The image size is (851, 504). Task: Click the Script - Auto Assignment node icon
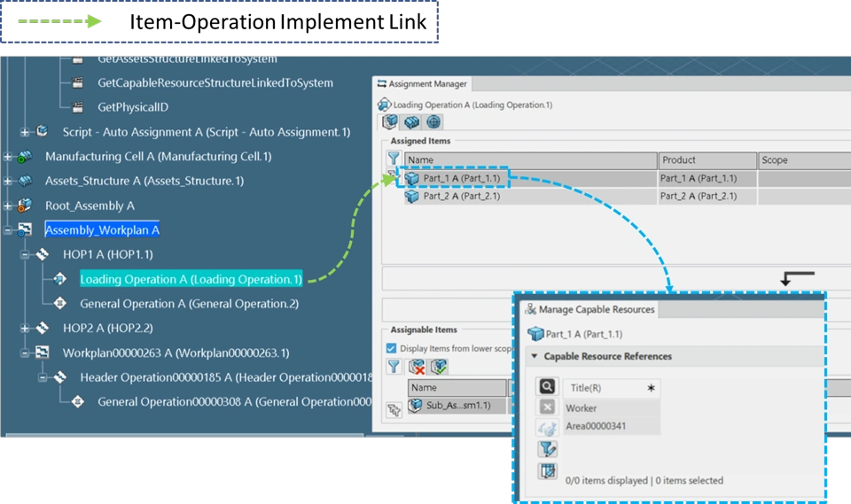point(42,131)
